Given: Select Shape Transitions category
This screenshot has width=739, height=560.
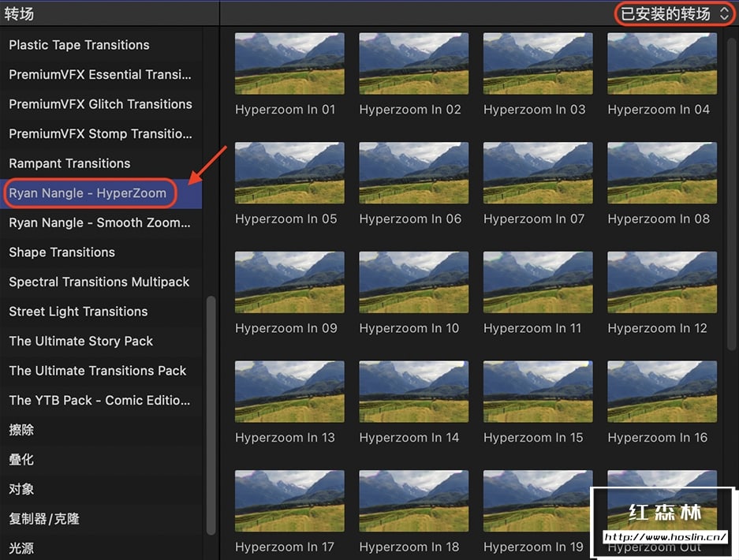Looking at the screenshot, I should tap(101, 252).
